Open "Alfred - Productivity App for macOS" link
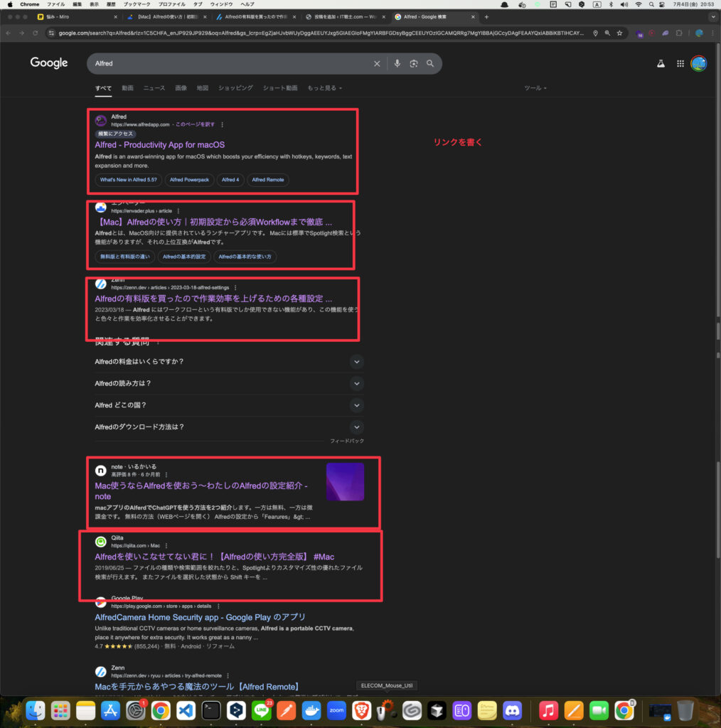Viewport: 721px width, 728px height. coord(159,145)
